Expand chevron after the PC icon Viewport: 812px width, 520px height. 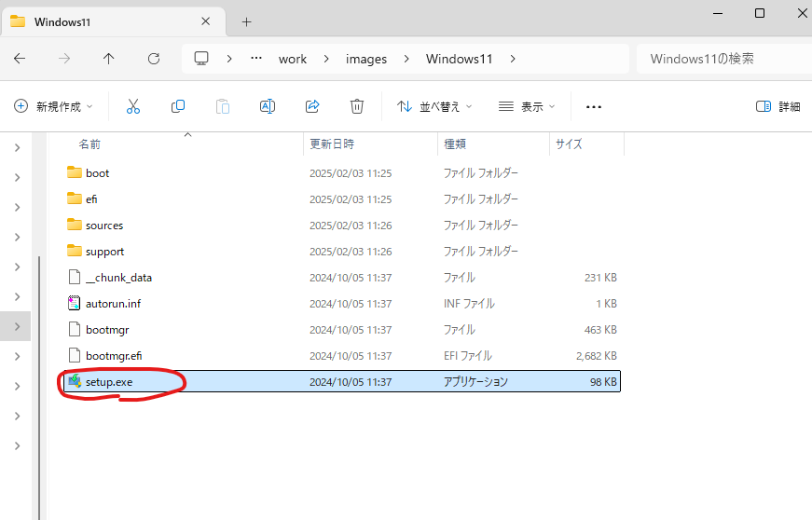coord(229,59)
